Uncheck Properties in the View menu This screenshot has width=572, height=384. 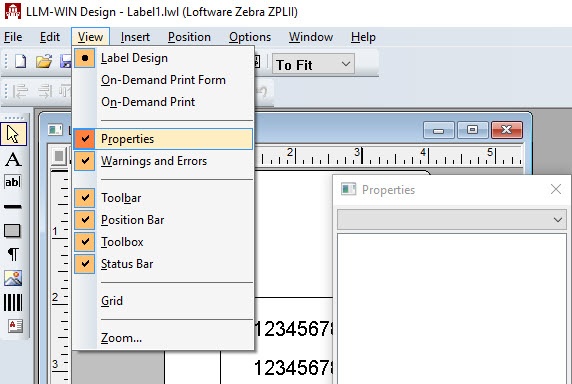point(163,139)
